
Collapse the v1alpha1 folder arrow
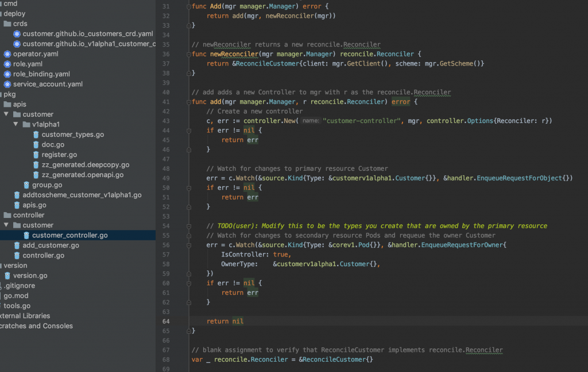point(16,124)
